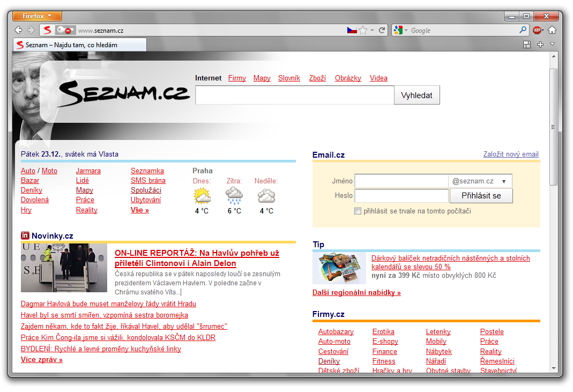The image size is (573, 392).
Task: Open the Seznamka link
Action: point(147,171)
